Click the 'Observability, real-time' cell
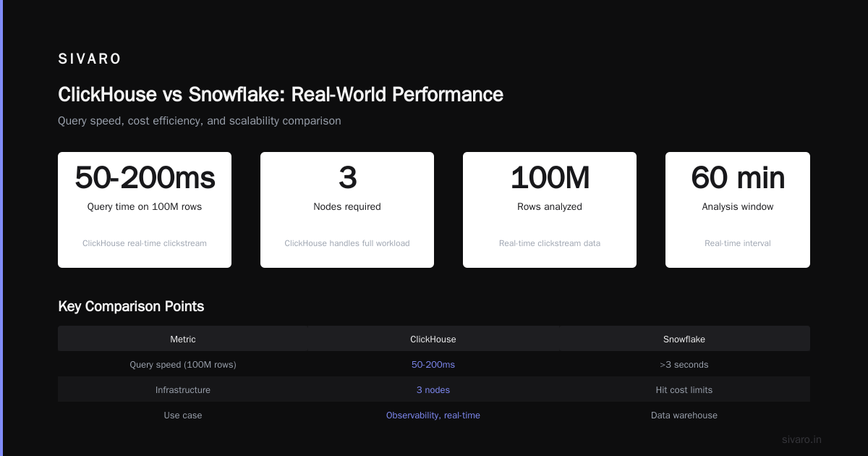Viewport: 868px width, 456px height. pyautogui.click(x=433, y=415)
